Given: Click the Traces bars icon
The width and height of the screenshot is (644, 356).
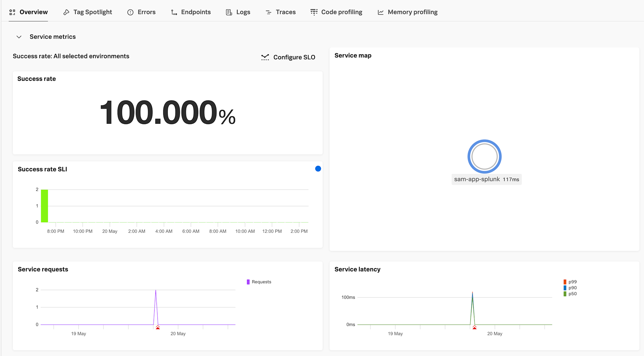Looking at the screenshot, I should click(x=269, y=12).
